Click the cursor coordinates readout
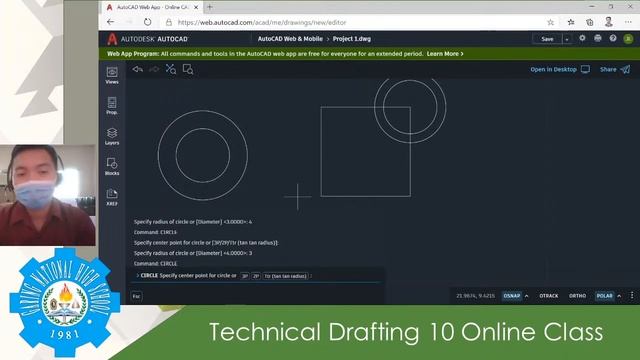 [475, 296]
